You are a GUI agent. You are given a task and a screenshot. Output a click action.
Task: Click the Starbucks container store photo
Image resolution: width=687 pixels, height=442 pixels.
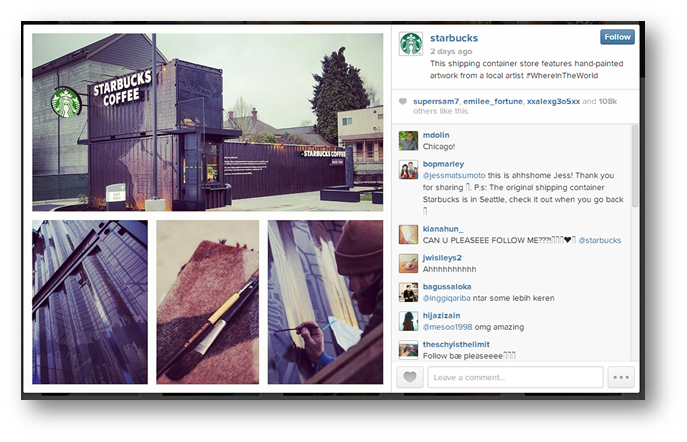coord(207,122)
